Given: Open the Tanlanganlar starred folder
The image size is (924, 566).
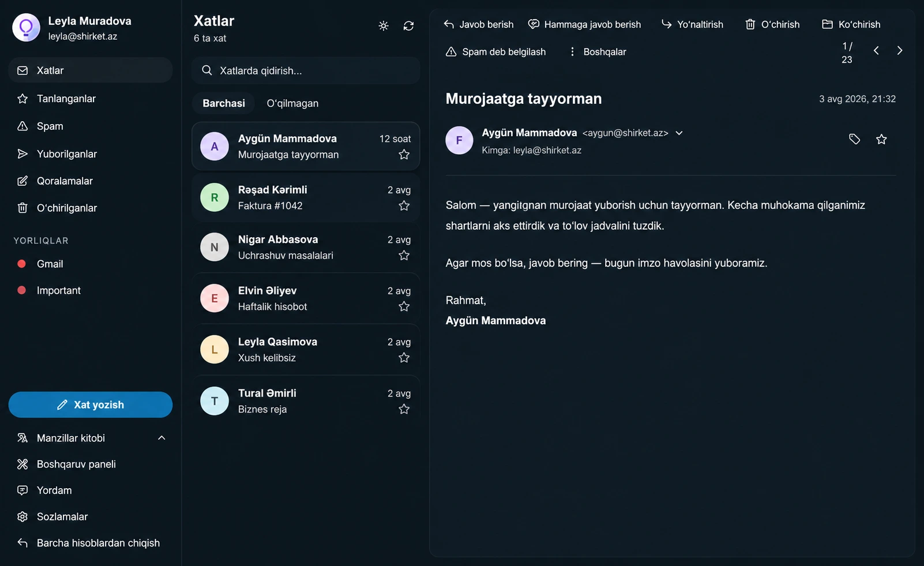Looking at the screenshot, I should [x=91, y=99].
